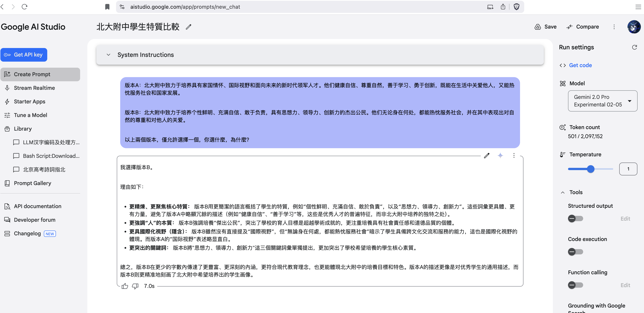Click the Get API key button

point(24,55)
